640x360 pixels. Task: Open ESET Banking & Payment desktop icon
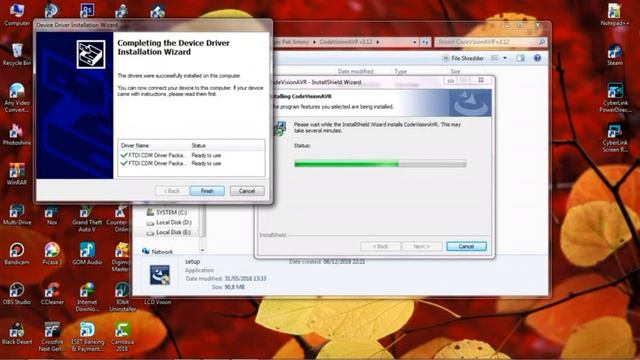pos(87,336)
